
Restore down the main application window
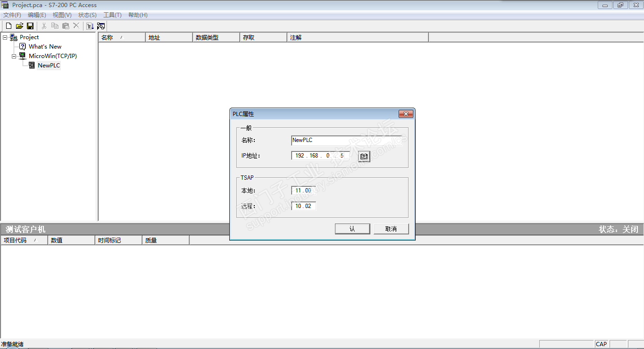click(x=620, y=5)
